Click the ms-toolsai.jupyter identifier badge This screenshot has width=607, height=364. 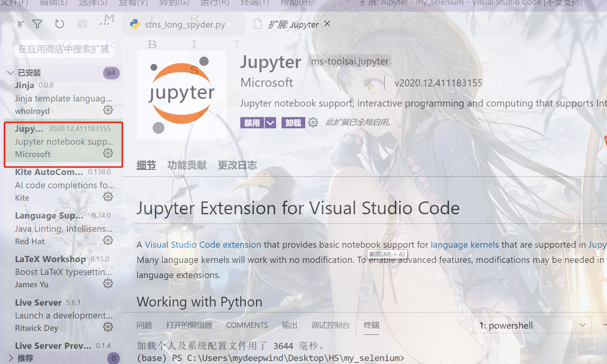pyautogui.click(x=350, y=61)
